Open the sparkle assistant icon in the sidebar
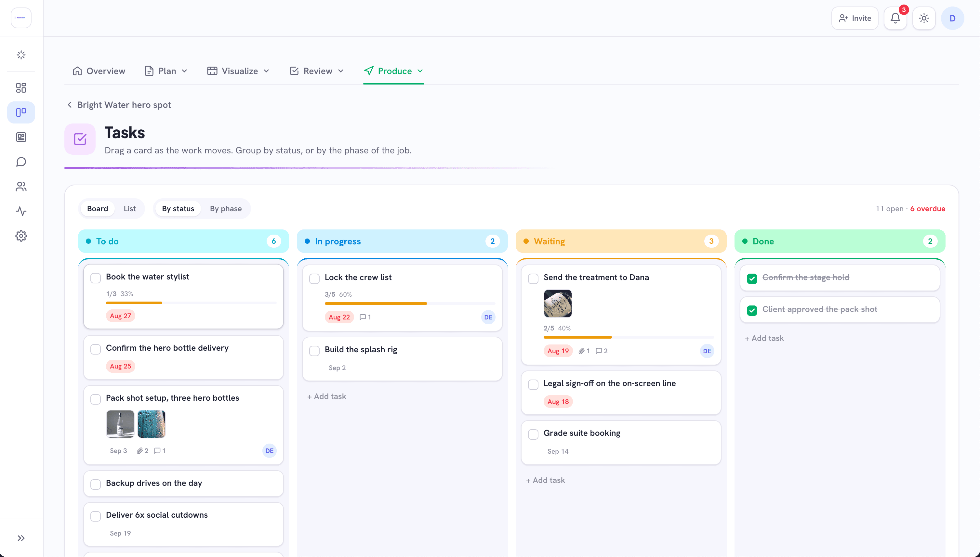 click(x=21, y=55)
